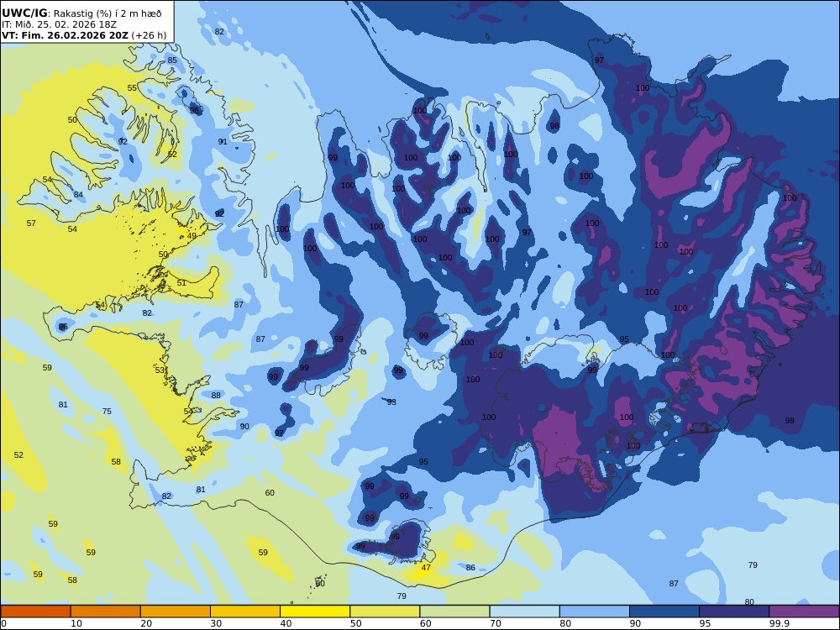840x630 pixels.
Task: Click the 0–10 dark orange legend swatch
Action: click(x=35, y=612)
